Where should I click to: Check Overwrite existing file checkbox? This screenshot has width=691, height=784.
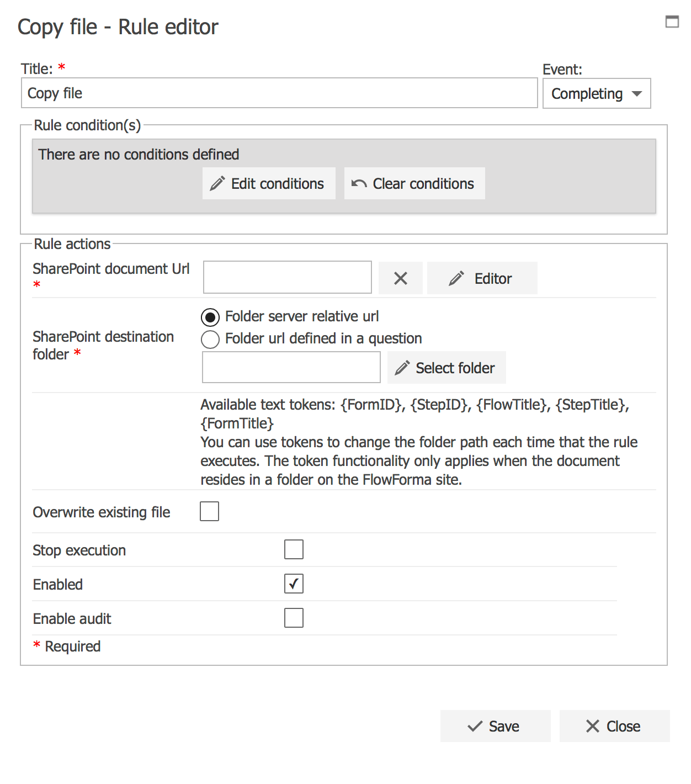210,511
